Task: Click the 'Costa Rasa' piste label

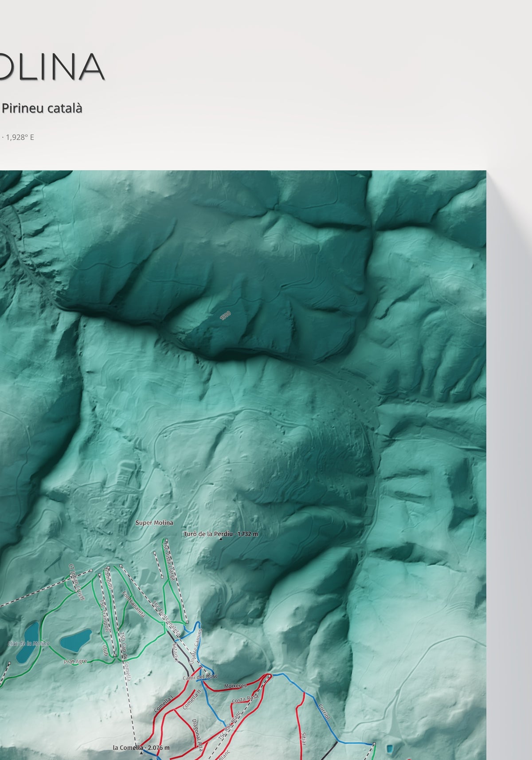Action: pos(245,699)
